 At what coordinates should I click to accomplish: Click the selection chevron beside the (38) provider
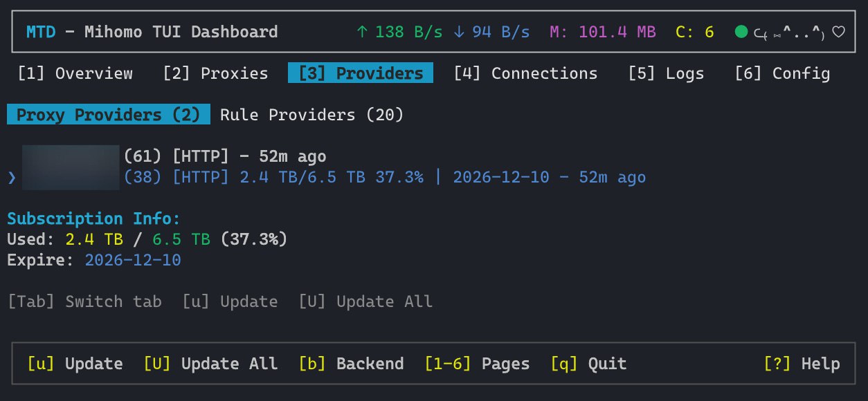click(x=12, y=178)
